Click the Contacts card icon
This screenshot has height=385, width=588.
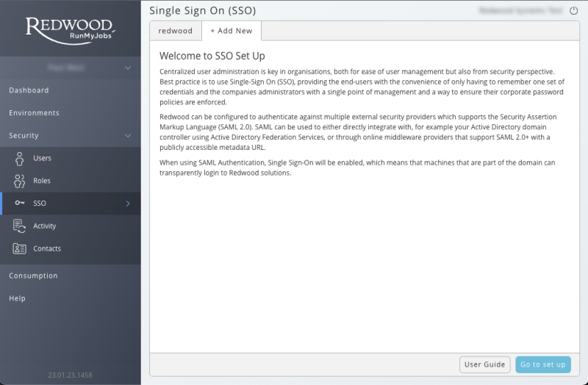[x=20, y=248]
